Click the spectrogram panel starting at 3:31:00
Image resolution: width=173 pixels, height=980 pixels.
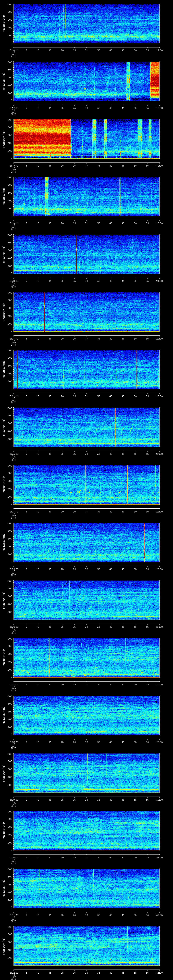tap(87, 888)
